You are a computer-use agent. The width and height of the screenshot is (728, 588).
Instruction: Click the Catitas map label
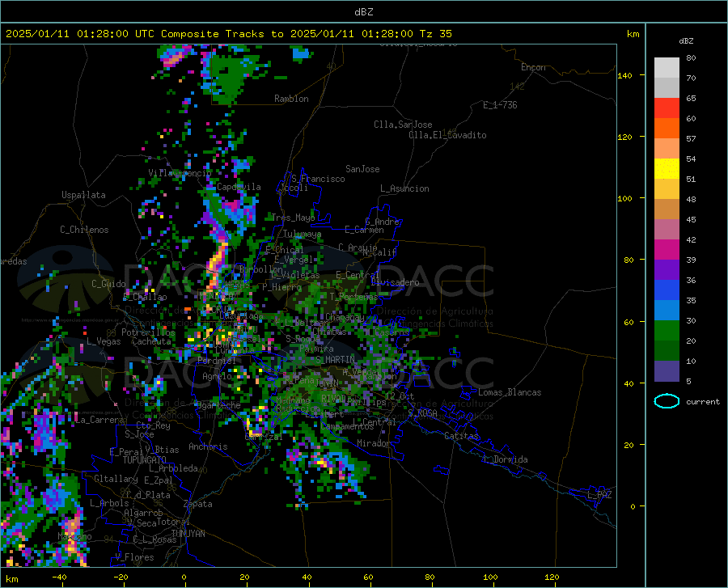point(461,436)
